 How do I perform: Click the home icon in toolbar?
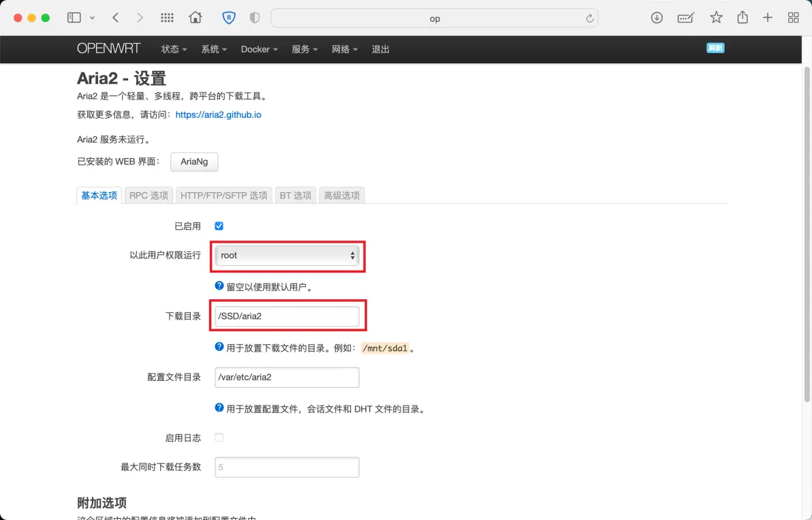[x=196, y=18]
